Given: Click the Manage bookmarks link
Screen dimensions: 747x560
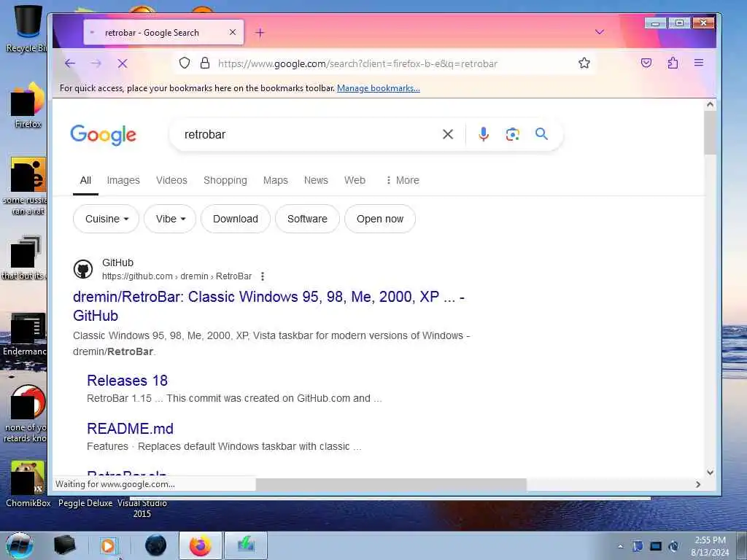Looking at the screenshot, I should click(x=379, y=88).
